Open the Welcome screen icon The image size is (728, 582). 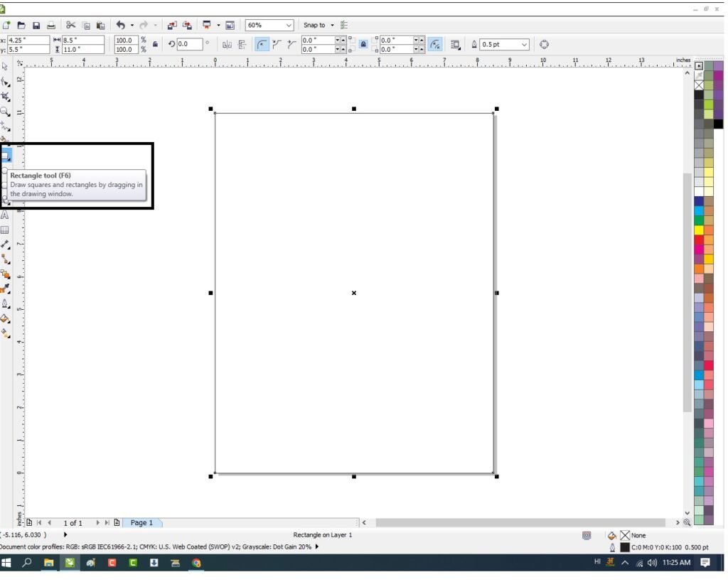pyautogui.click(x=230, y=26)
